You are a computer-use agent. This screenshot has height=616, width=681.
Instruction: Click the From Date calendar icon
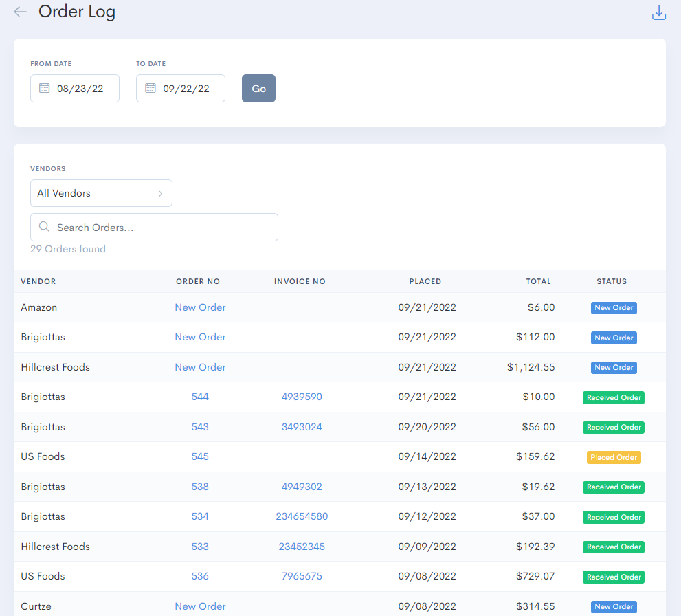pos(44,89)
